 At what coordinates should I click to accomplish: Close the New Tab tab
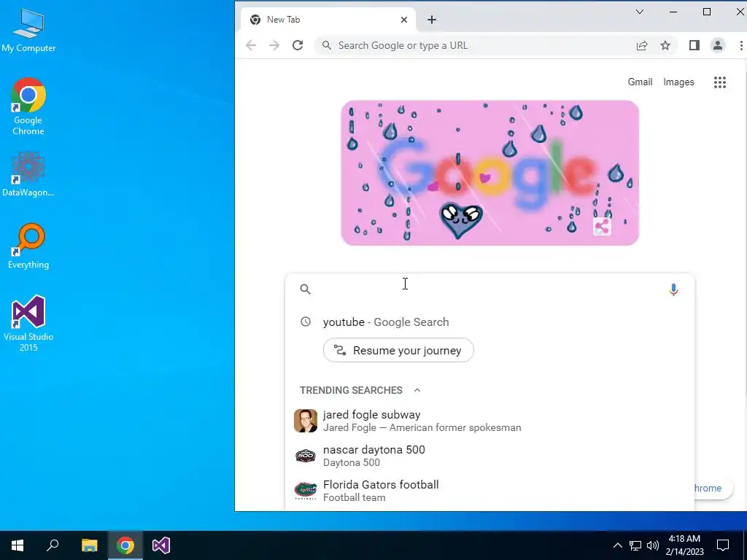click(404, 20)
